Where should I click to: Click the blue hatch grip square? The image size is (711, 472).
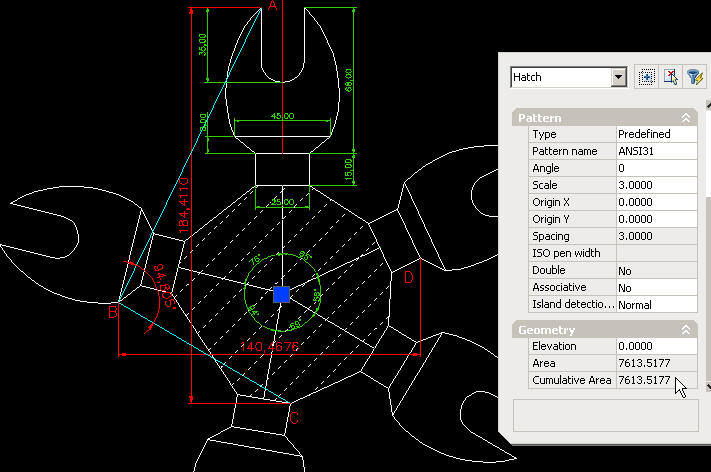[282, 294]
